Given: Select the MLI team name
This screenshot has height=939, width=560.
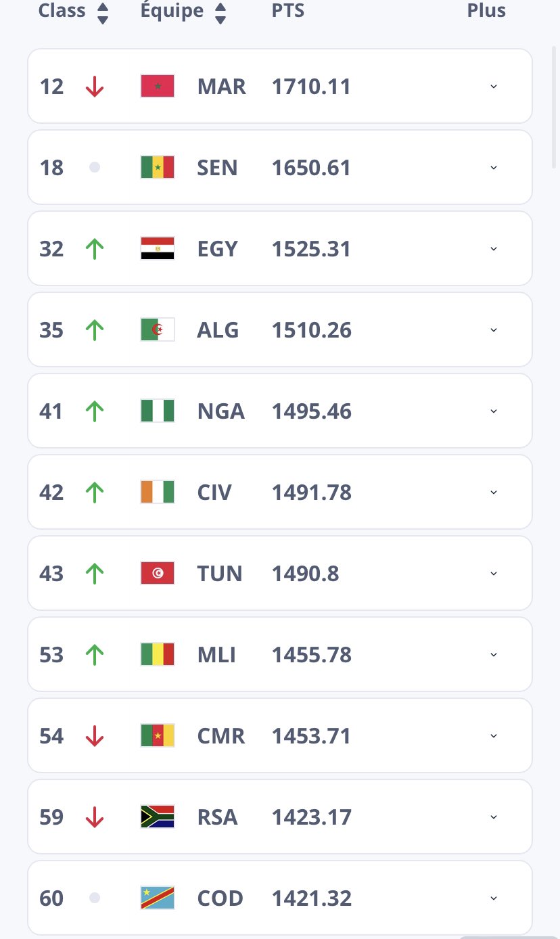Looking at the screenshot, I should (216, 655).
